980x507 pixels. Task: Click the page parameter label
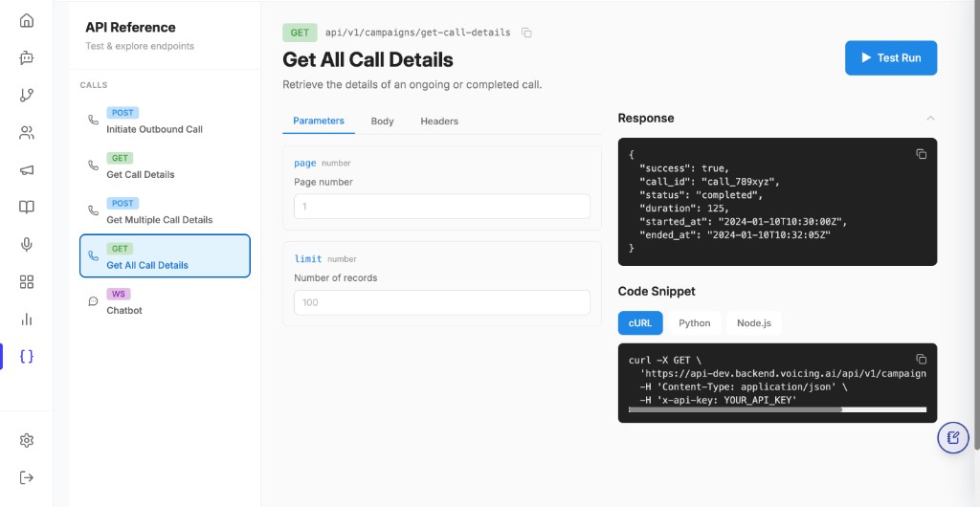click(305, 163)
